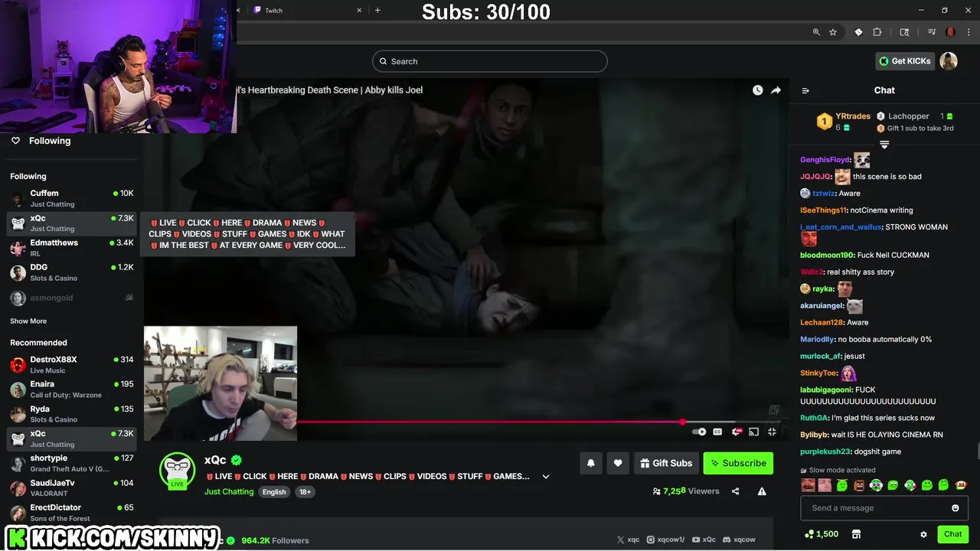Click the page vertical scrollbar
This screenshot has height=551, width=980.
pyautogui.click(x=977, y=452)
